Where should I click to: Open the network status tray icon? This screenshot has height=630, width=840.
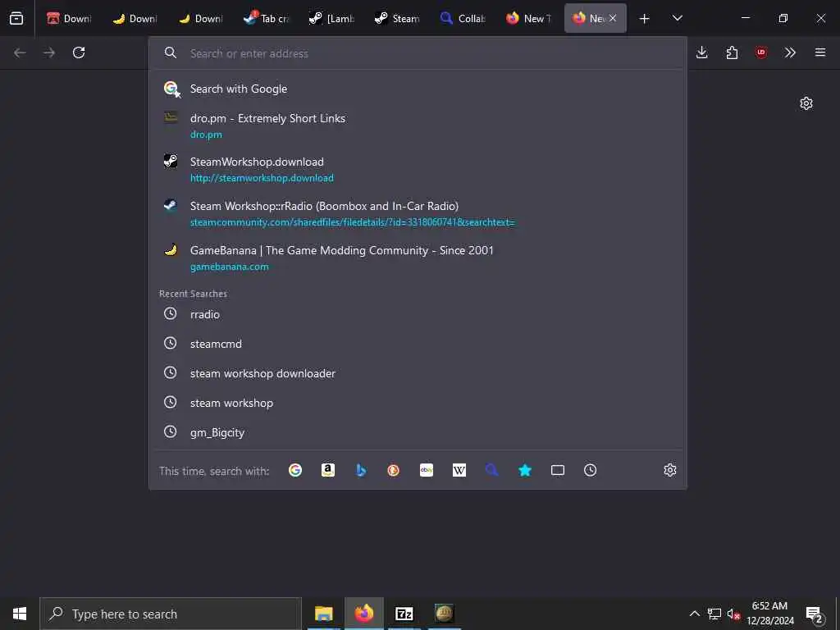pyautogui.click(x=714, y=614)
